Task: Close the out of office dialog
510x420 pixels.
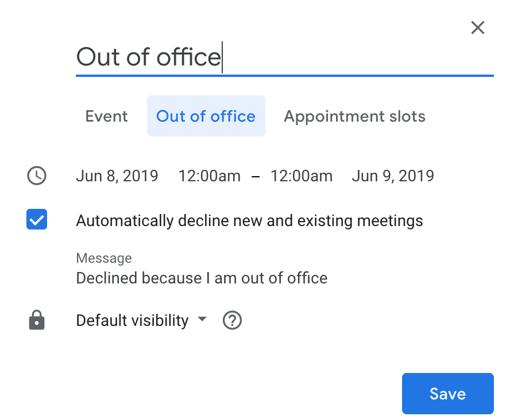Action: [477, 28]
